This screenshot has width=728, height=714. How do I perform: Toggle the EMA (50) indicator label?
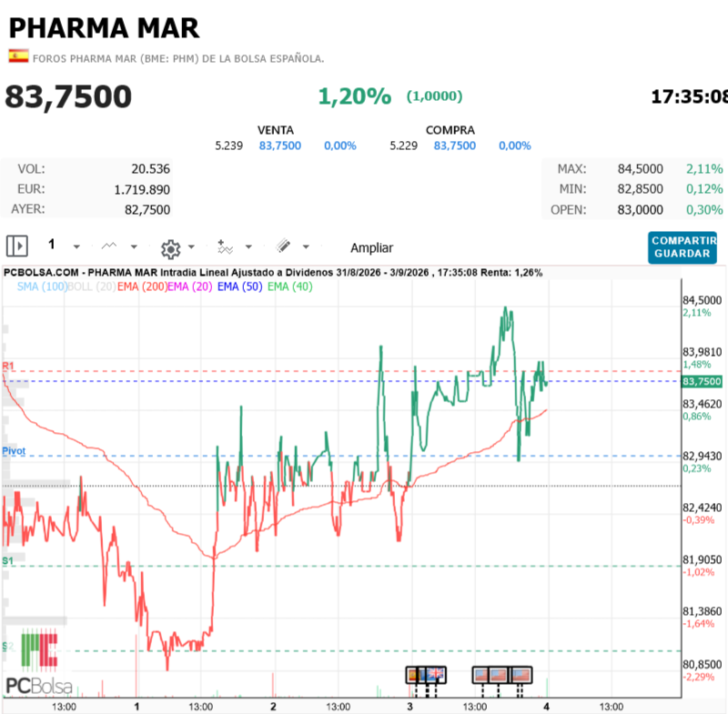(239, 287)
